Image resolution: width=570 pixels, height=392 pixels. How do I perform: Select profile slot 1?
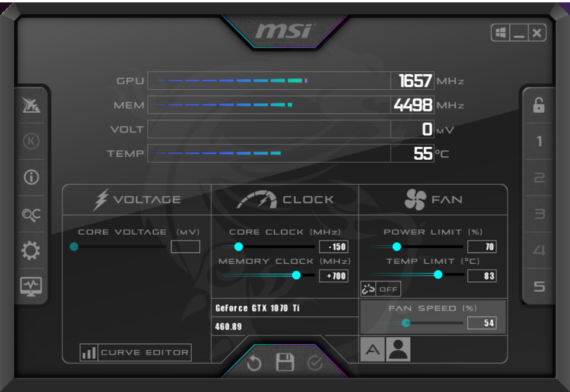click(x=539, y=141)
